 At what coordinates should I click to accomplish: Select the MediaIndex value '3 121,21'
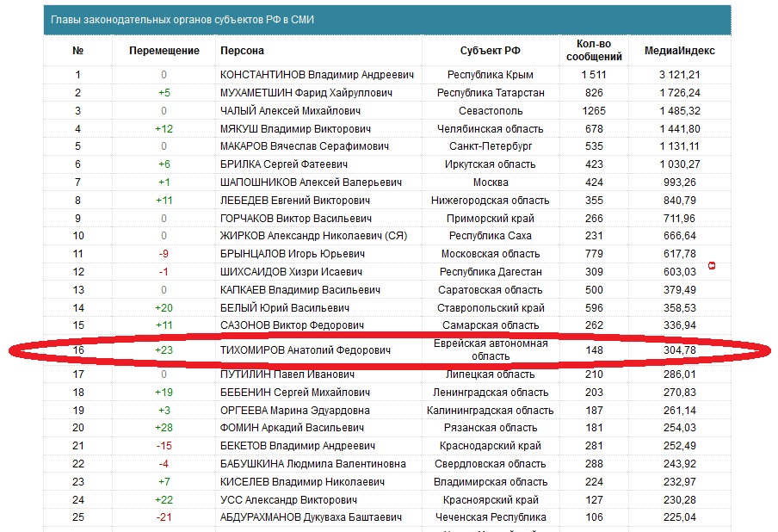[680, 75]
